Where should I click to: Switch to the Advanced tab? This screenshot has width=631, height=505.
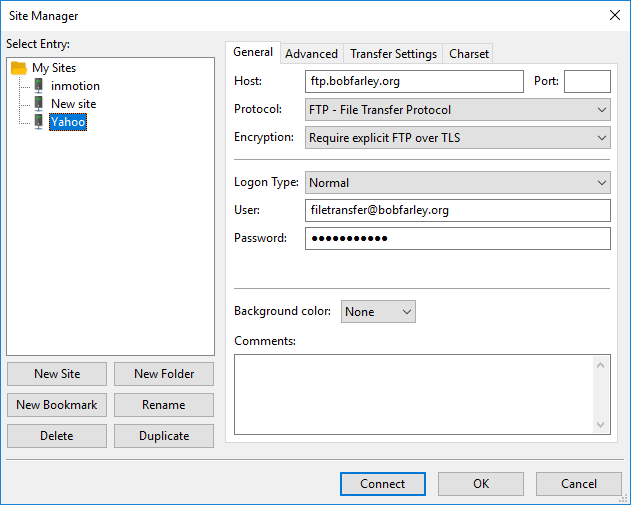point(311,54)
